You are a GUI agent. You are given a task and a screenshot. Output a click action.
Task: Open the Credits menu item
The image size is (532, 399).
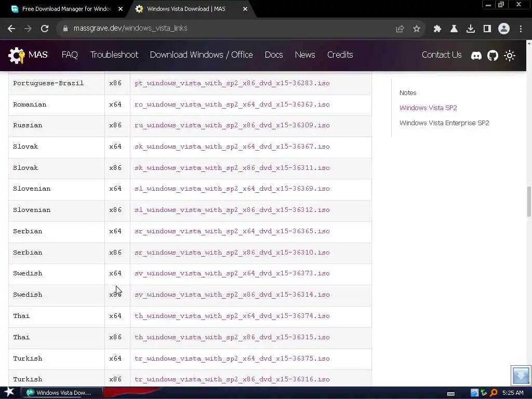pos(340,55)
